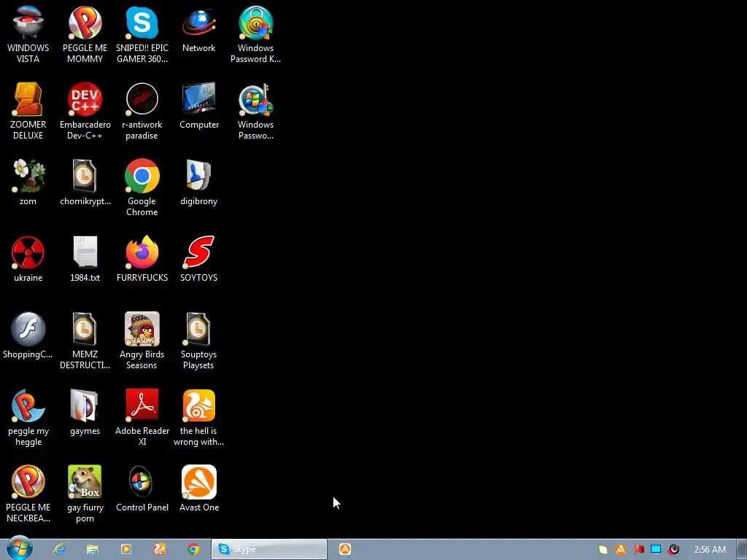Open the 2:56 AM clock
This screenshot has width=747, height=560.
point(710,550)
